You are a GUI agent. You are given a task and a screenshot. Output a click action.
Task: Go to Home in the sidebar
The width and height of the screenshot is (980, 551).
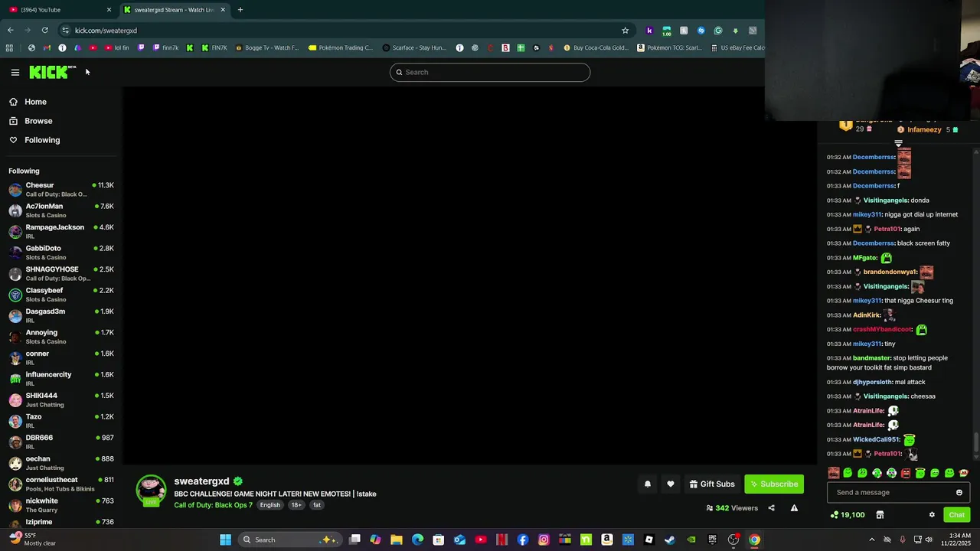(x=35, y=102)
